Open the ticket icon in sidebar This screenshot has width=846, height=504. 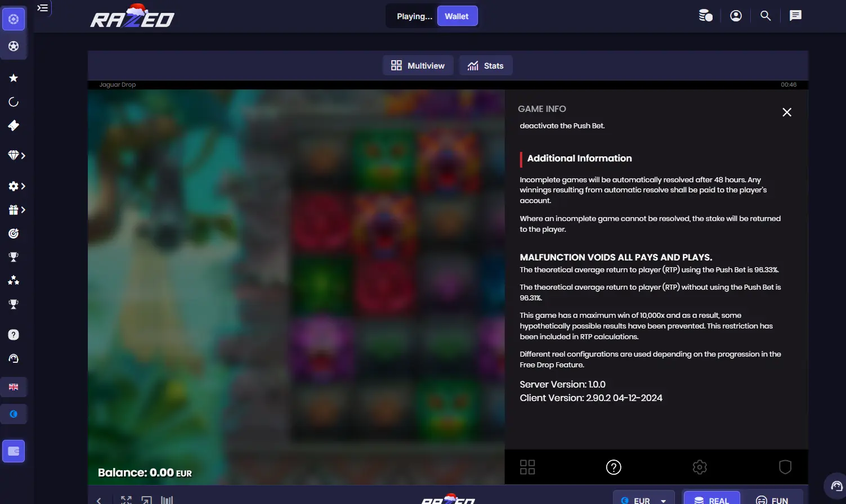click(x=14, y=125)
